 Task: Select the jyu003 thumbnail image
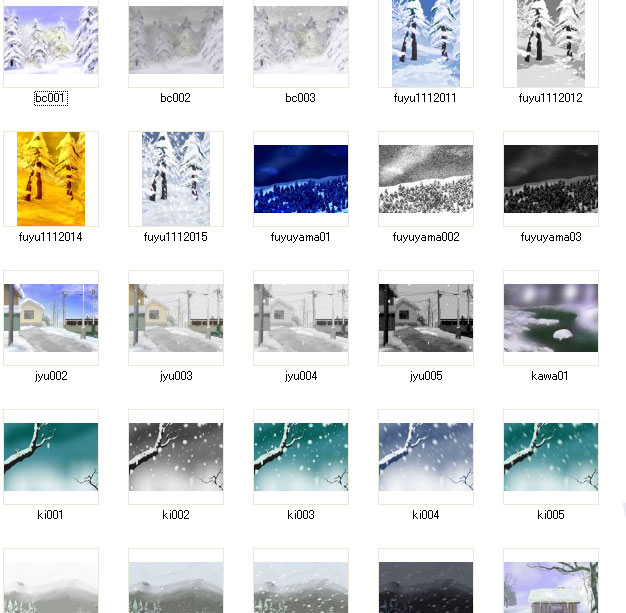pos(176,318)
